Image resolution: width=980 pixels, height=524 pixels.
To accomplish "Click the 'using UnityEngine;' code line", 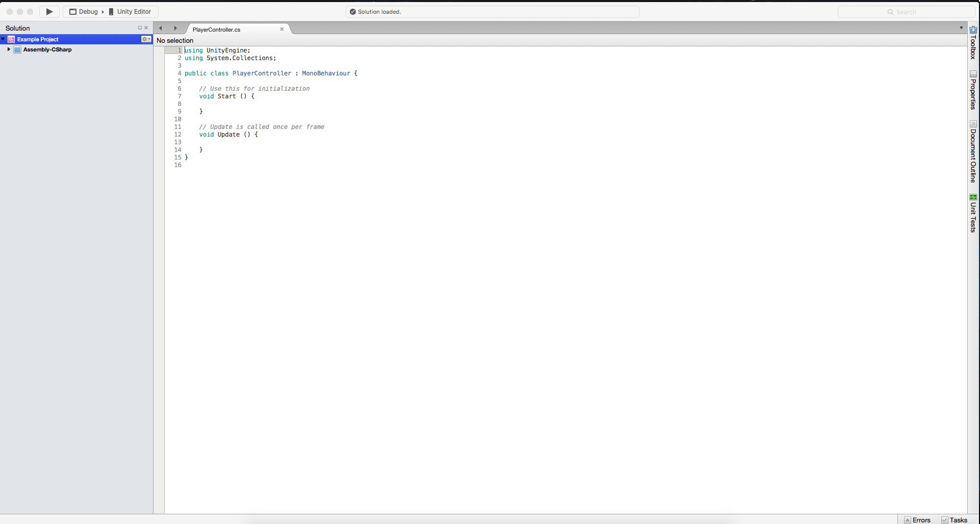I will pyautogui.click(x=218, y=50).
